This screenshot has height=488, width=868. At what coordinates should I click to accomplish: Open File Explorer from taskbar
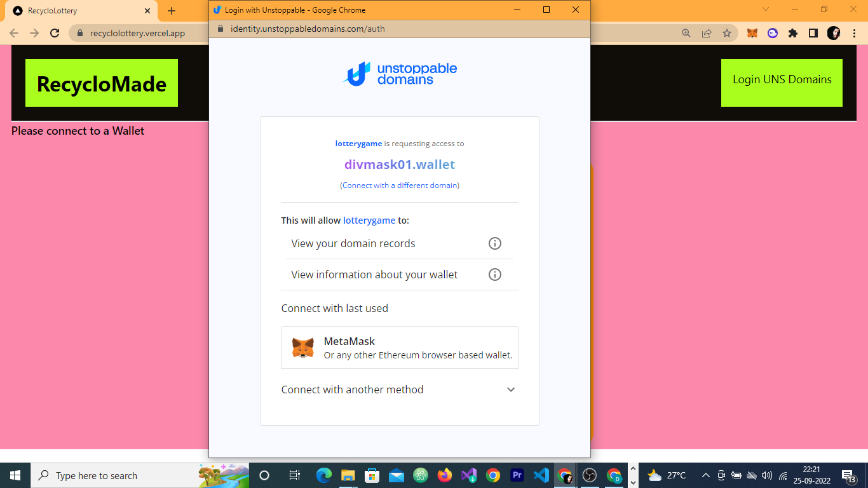[x=348, y=475]
